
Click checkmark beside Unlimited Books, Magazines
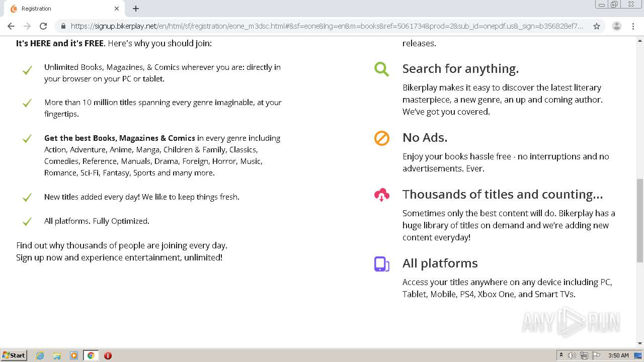click(x=27, y=70)
